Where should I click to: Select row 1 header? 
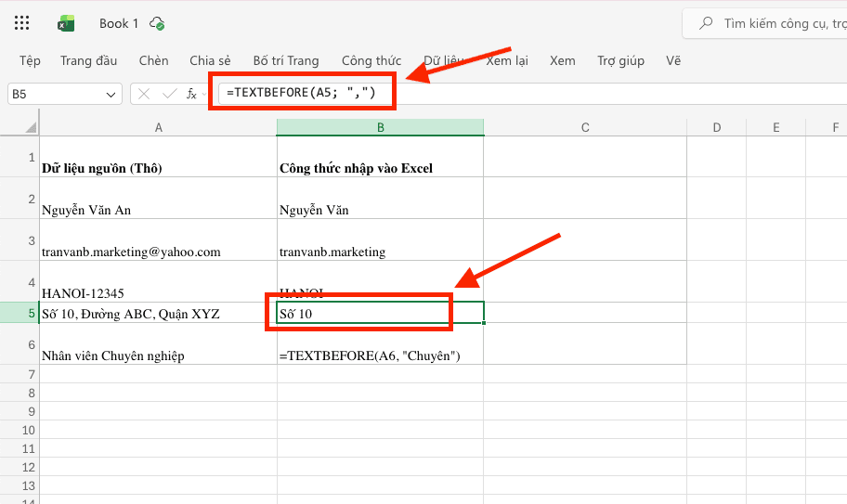pyautogui.click(x=20, y=157)
